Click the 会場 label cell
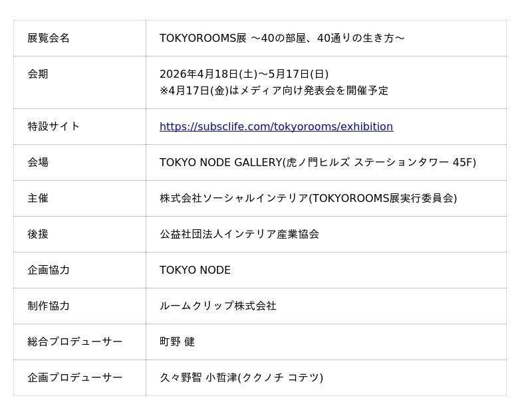The width and height of the screenshot is (532, 416). (38, 162)
